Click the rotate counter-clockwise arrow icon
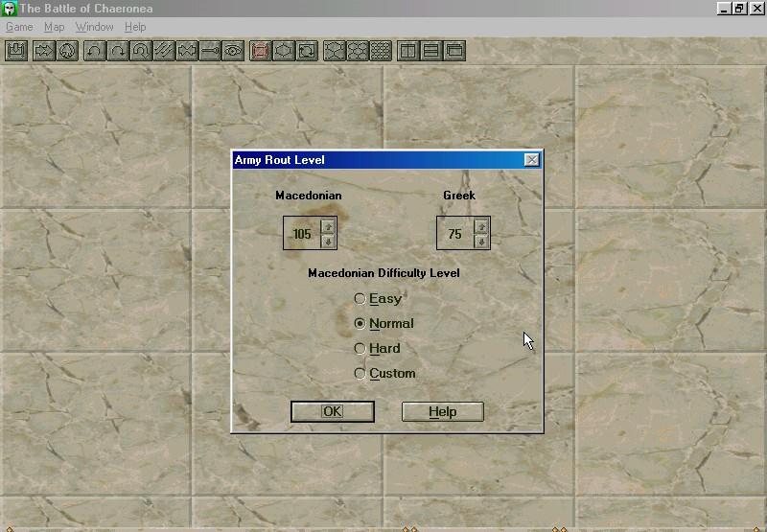 pyautogui.click(x=94, y=50)
